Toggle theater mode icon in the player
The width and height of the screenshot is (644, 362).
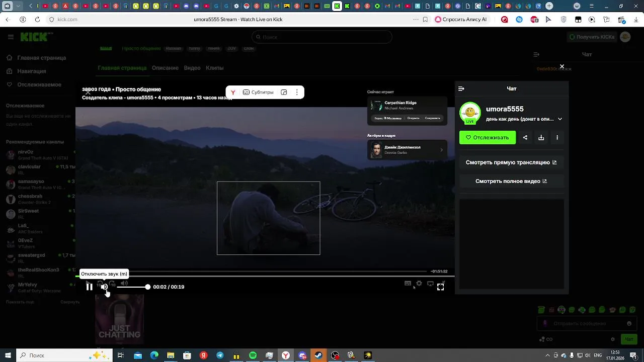[430, 284]
